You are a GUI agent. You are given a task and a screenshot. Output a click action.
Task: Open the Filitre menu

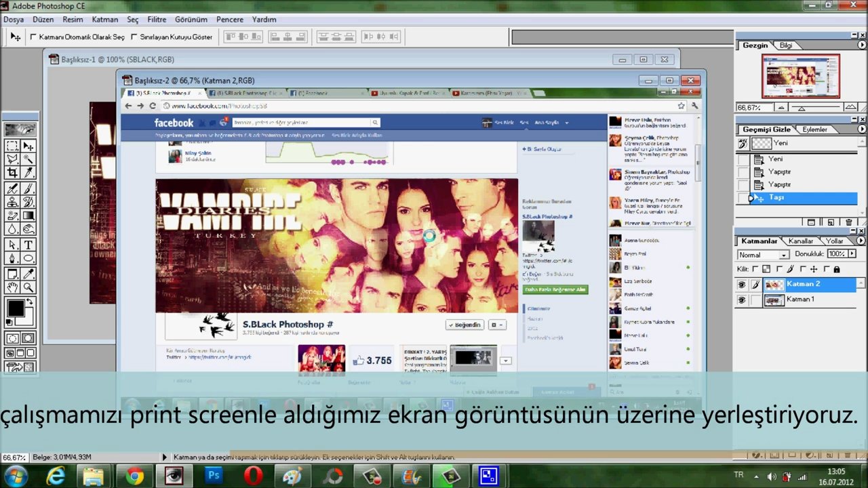(x=157, y=20)
